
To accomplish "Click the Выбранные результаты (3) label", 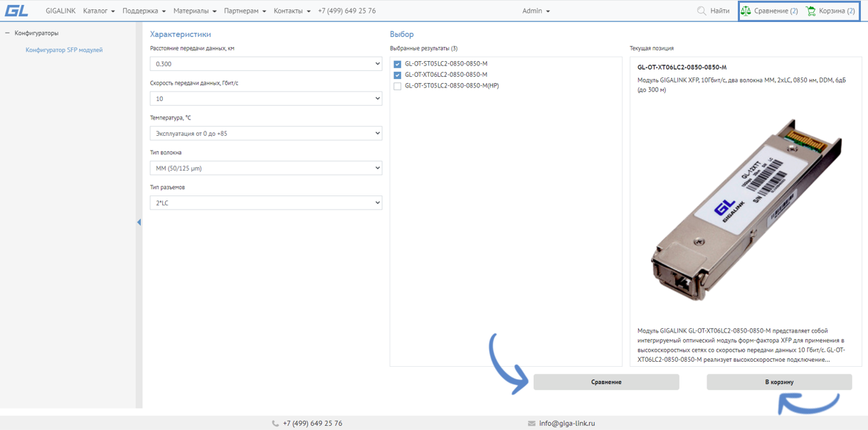I will (424, 48).
